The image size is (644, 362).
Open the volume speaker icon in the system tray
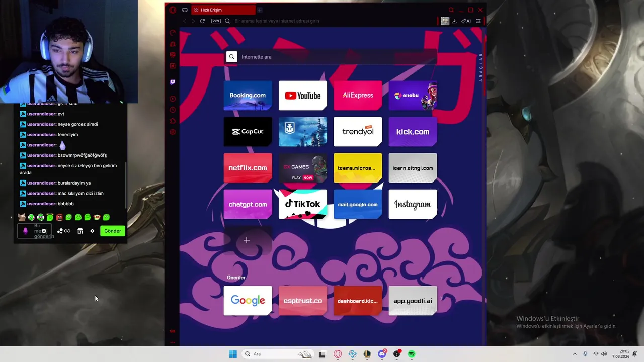click(604, 354)
